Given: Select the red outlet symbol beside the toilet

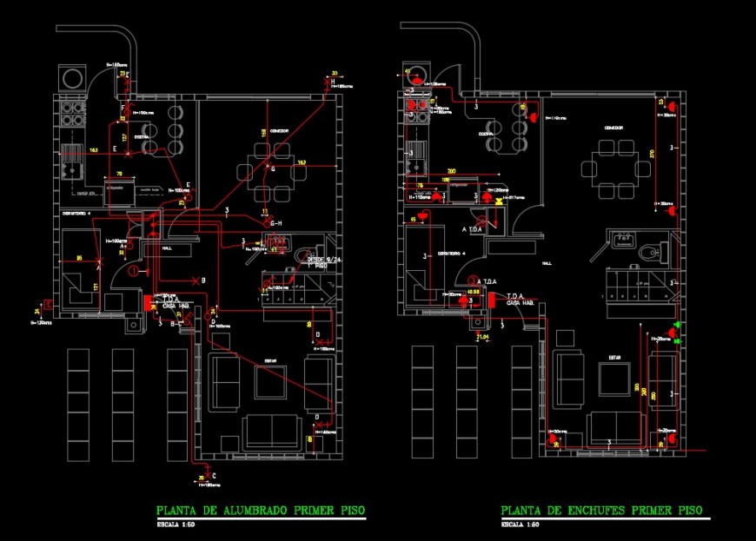Looking at the screenshot, I should (671, 210).
